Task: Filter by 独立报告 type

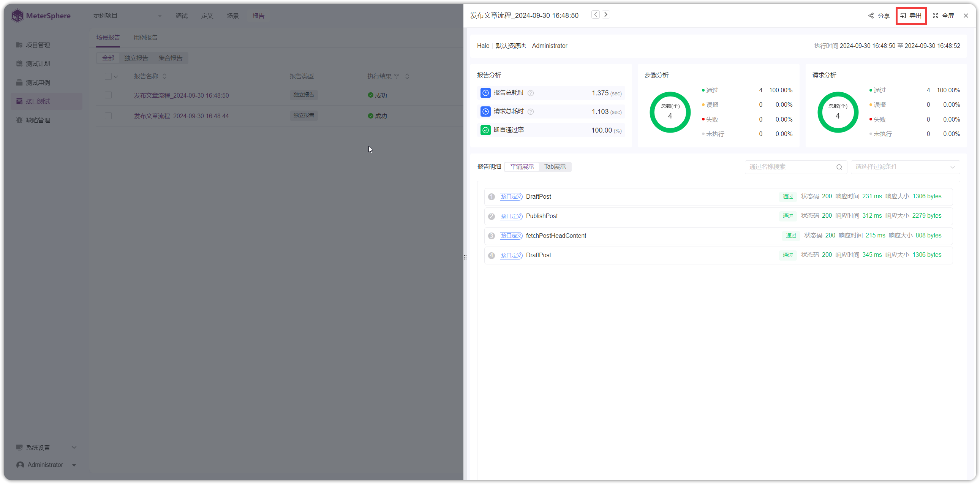Action: pyautogui.click(x=136, y=58)
